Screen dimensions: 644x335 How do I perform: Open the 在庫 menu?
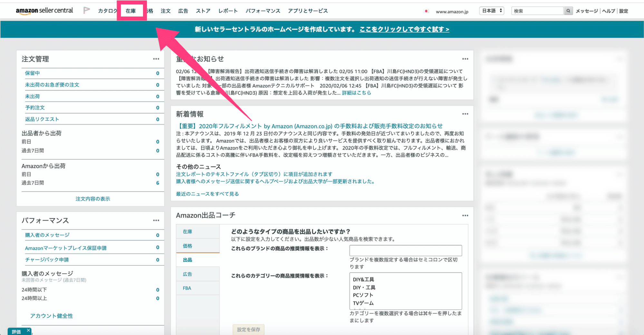[x=131, y=11]
